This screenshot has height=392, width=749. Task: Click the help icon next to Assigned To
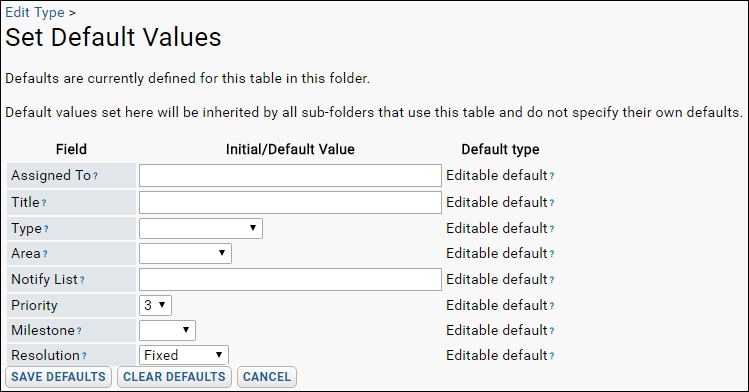[x=96, y=176]
